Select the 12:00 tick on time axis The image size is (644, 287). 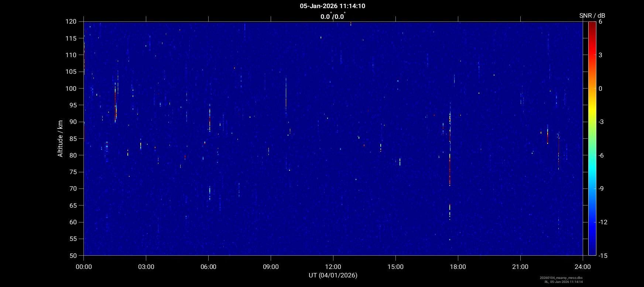pyautogui.click(x=333, y=267)
